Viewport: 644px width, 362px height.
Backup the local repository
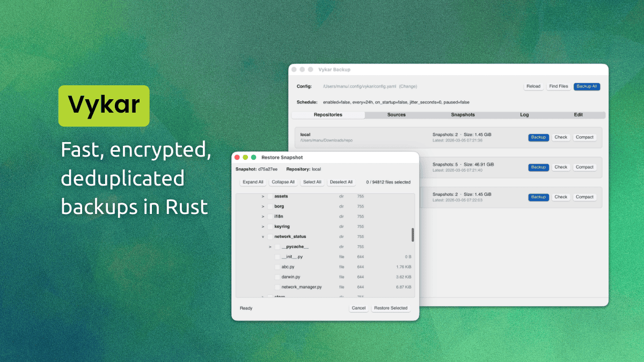pos(538,137)
